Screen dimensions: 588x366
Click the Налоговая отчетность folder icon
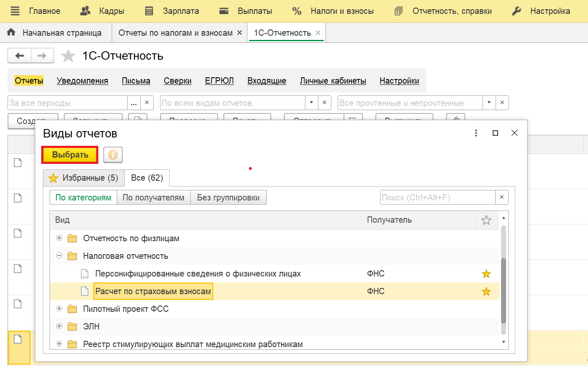(72, 256)
